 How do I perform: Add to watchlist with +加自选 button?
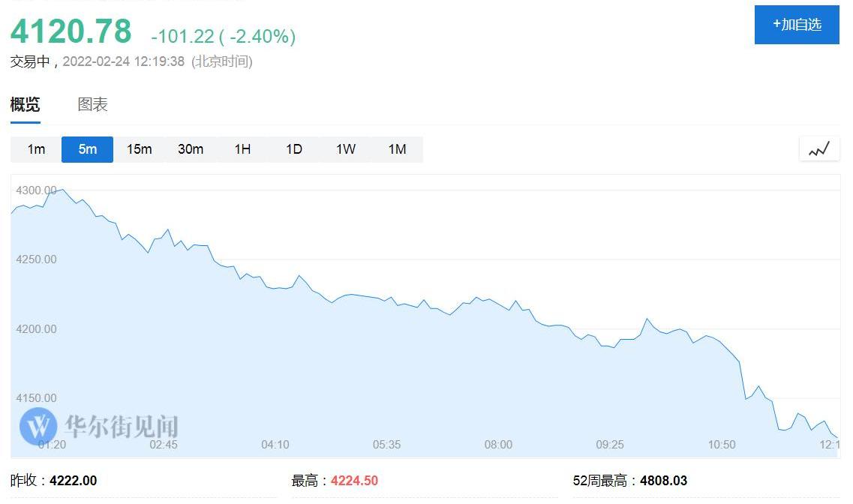click(x=797, y=25)
